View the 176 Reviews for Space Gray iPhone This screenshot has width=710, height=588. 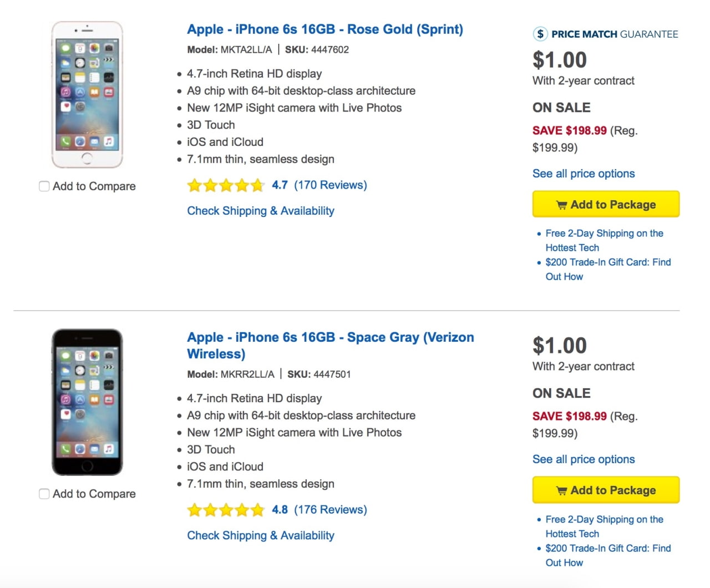tap(330, 510)
